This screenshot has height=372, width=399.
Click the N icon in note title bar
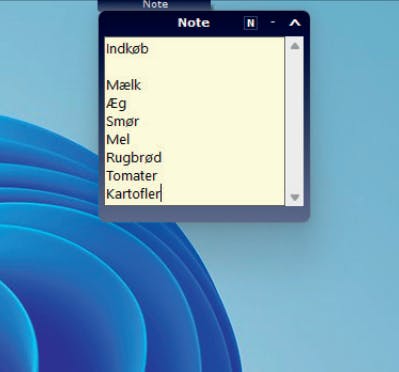click(251, 23)
